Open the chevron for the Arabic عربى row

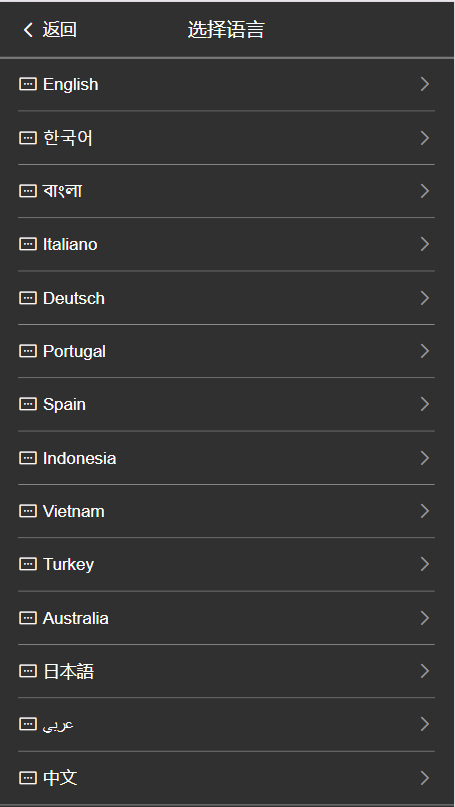tap(425, 724)
